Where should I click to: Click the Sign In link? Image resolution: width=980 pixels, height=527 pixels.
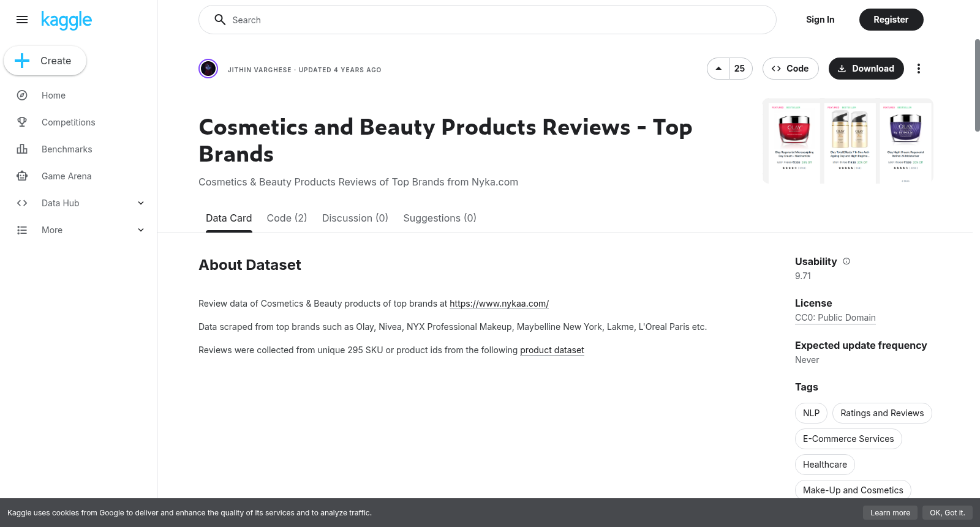[x=820, y=20]
